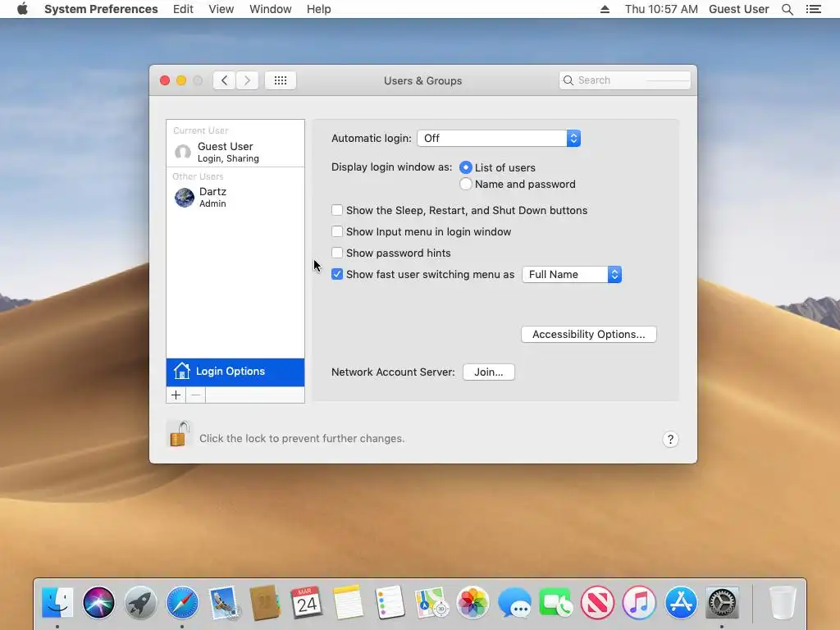
Task: Go back with the left chevron
Action: pos(224,80)
